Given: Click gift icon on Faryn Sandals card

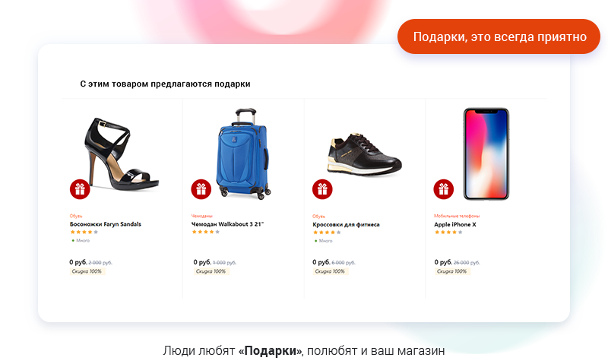Looking at the screenshot, I should (x=80, y=189).
